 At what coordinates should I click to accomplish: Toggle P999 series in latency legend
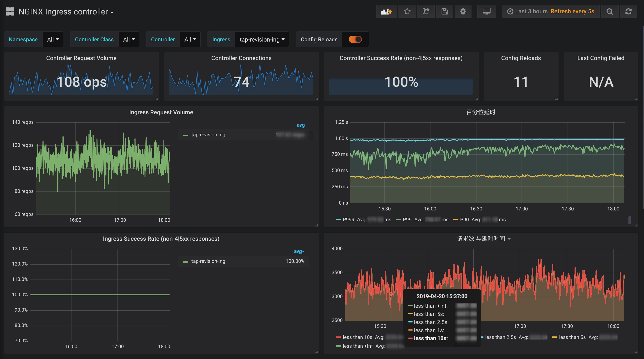tap(348, 219)
